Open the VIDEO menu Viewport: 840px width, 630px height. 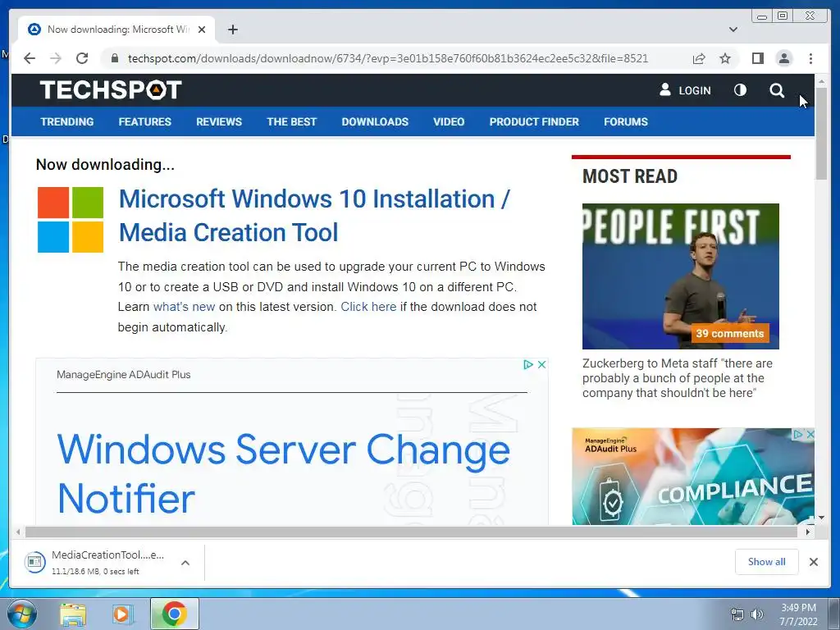(x=449, y=121)
